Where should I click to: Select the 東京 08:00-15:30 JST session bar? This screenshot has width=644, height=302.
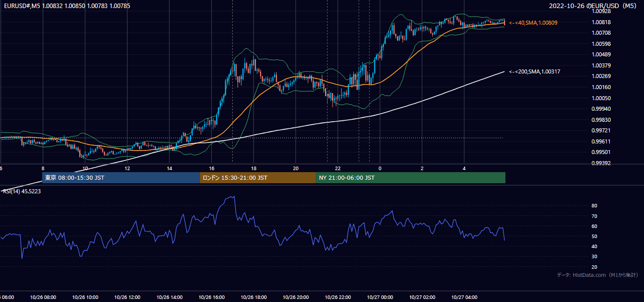[121, 178]
